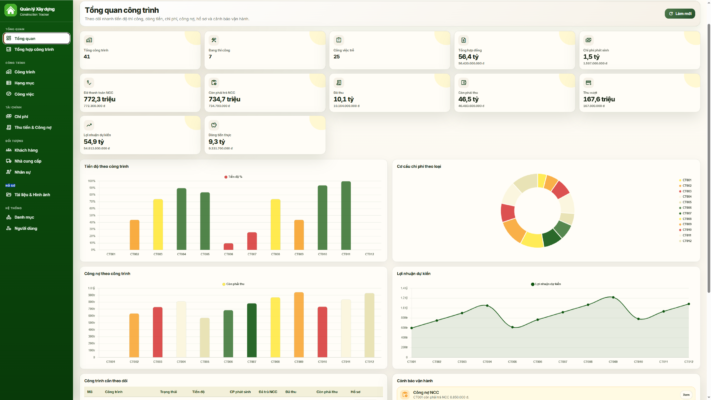711x400 pixels.
Task: Refresh data with the Làm mới button
Action: coord(680,14)
